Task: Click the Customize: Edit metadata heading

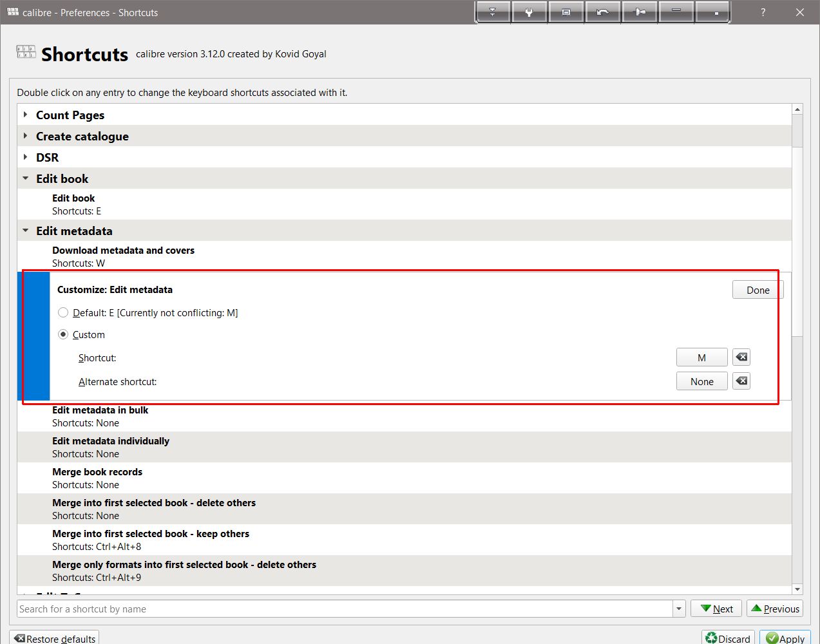Action: point(115,290)
